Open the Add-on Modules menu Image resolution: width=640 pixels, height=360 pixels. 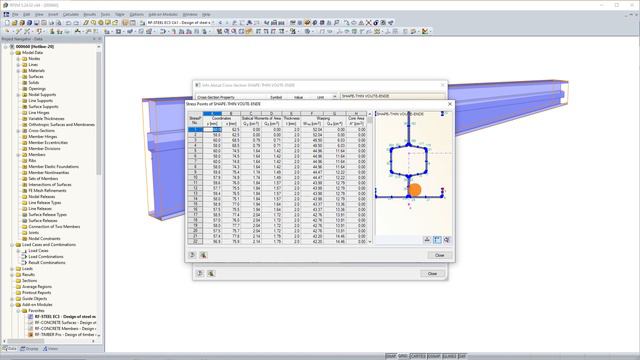click(x=162, y=14)
